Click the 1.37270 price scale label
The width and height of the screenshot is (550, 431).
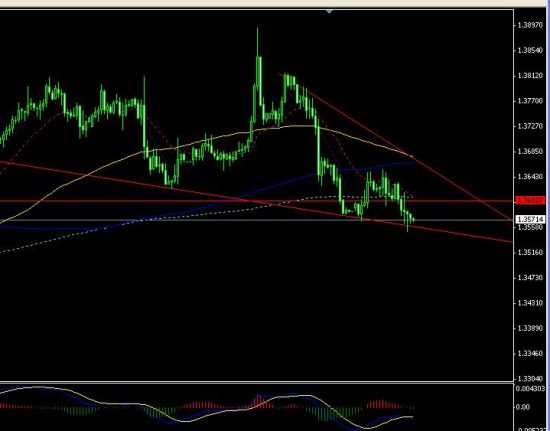530,126
